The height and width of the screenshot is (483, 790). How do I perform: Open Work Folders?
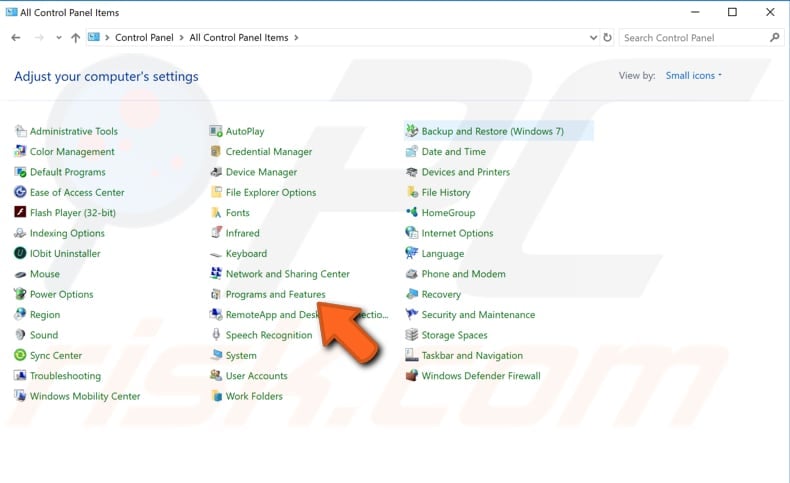(254, 396)
